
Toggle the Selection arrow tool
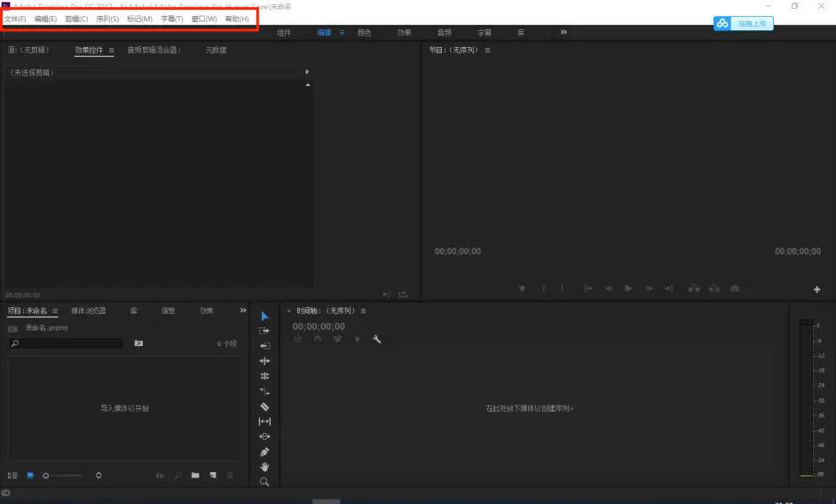point(264,316)
